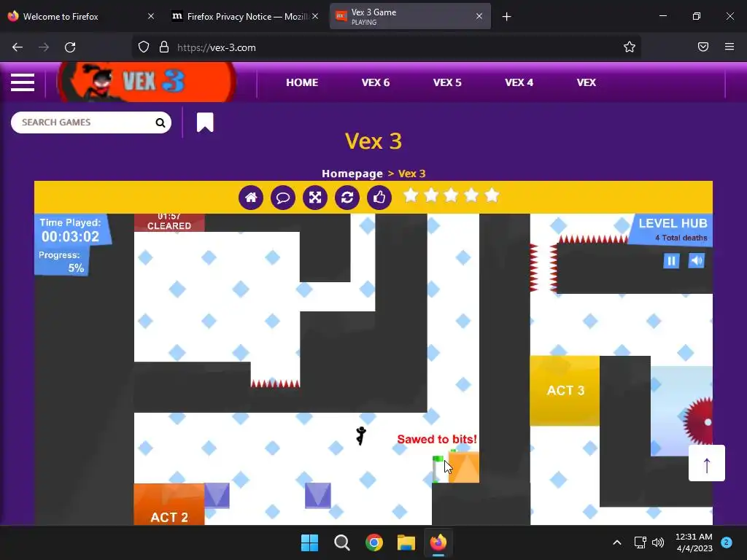Mute the game sound
The image size is (747, 560).
[x=697, y=260]
